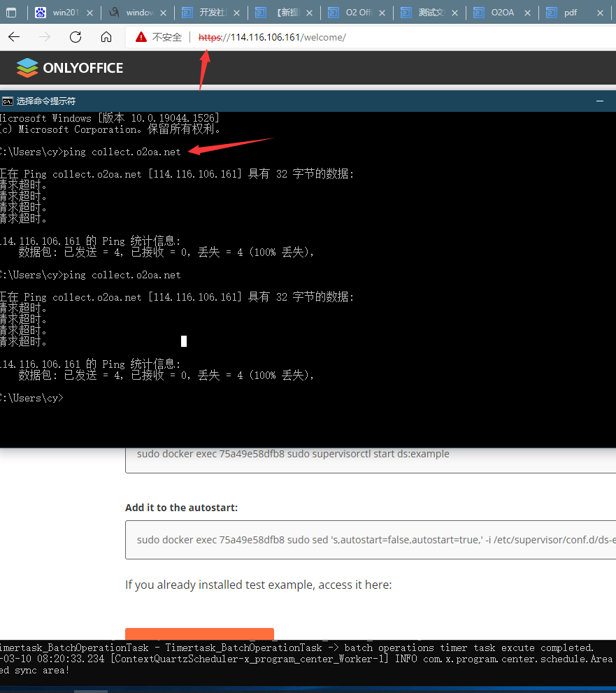The width and height of the screenshot is (616, 693).
Task: Switch to the 测试文 browser tab
Action: (430, 13)
